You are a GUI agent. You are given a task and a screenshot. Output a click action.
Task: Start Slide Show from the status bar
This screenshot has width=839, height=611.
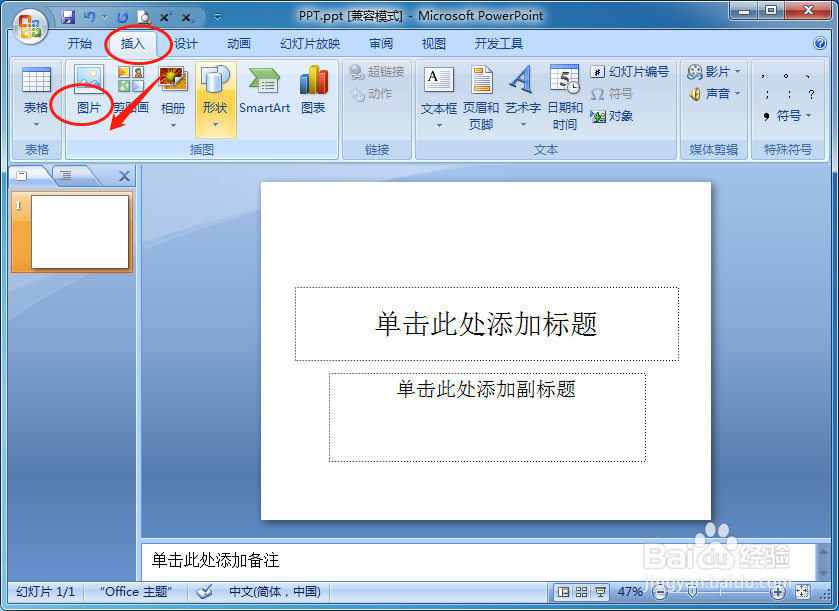point(600,592)
